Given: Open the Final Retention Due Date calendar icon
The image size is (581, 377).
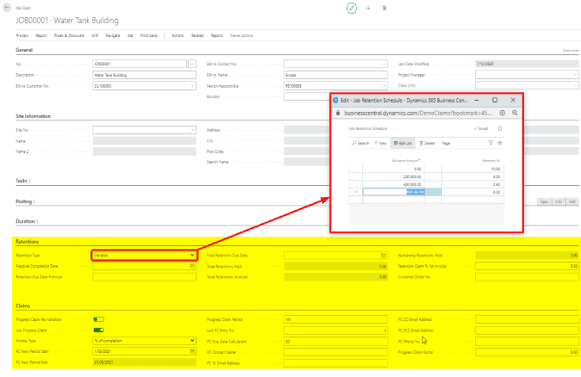Looking at the screenshot, I should coord(384,255).
